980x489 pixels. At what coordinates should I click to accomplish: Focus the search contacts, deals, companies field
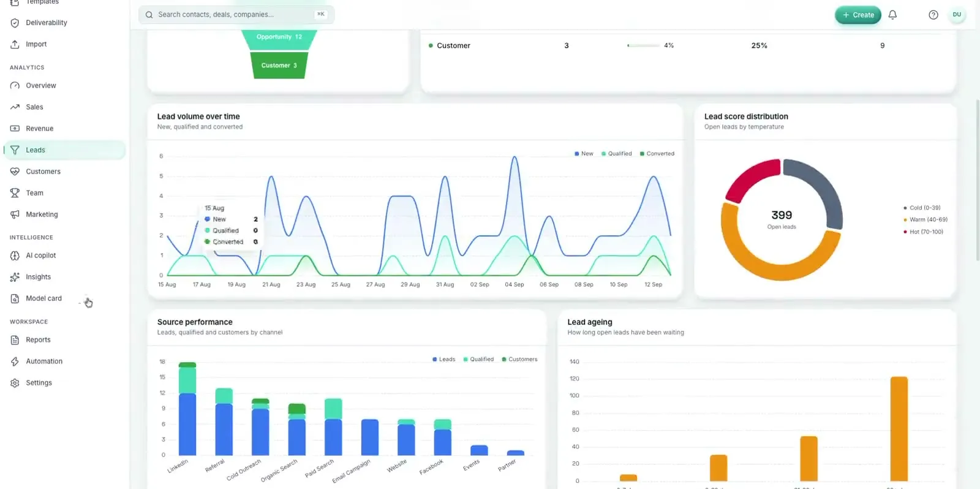[236, 15]
